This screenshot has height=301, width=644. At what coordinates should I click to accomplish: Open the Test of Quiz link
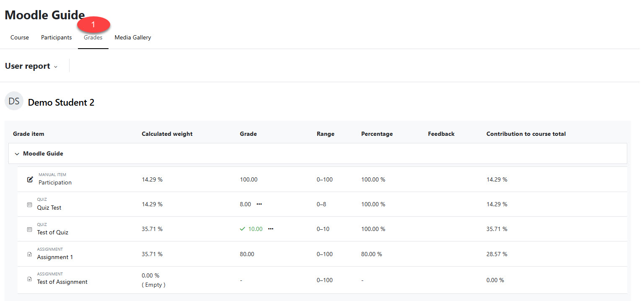[52, 232]
